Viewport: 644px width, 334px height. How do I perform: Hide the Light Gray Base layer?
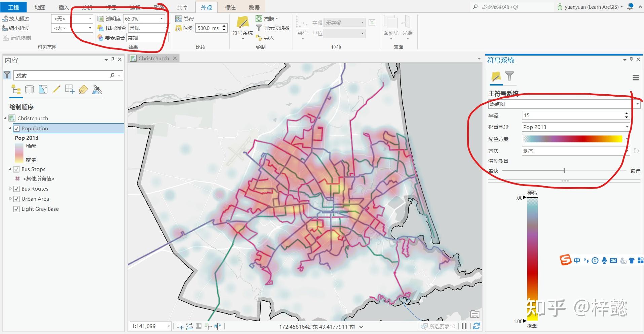coord(16,209)
